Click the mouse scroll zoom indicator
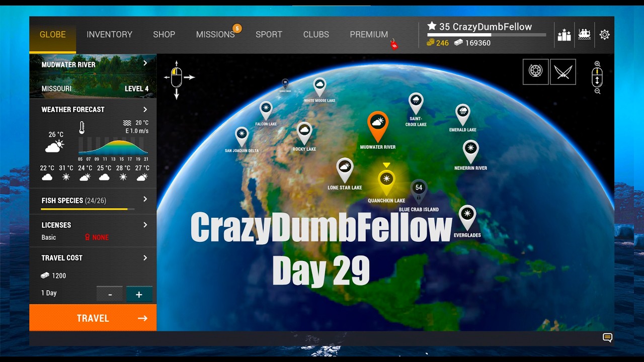 click(597, 77)
